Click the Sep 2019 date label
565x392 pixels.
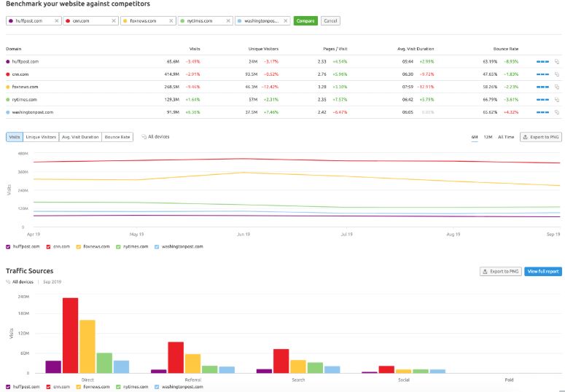52,282
